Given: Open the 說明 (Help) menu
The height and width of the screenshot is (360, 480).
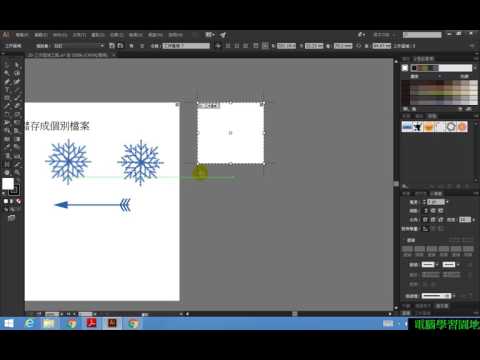Looking at the screenshot, I should tap(175, 35).
